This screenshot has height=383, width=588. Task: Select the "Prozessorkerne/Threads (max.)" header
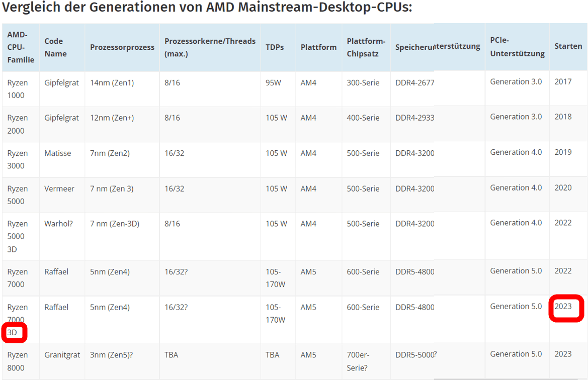point(210,47)
